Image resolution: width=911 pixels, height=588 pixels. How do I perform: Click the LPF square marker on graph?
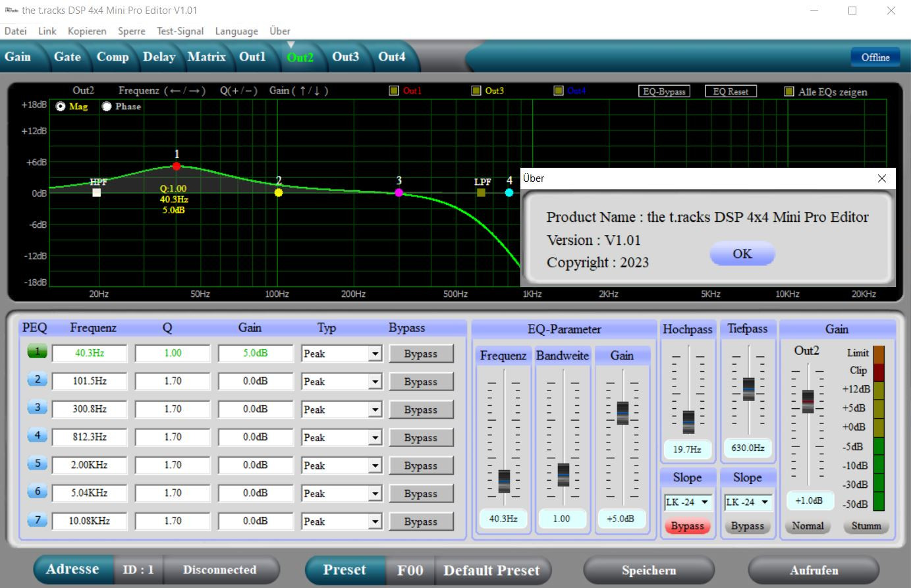click(x=481, y=192)
